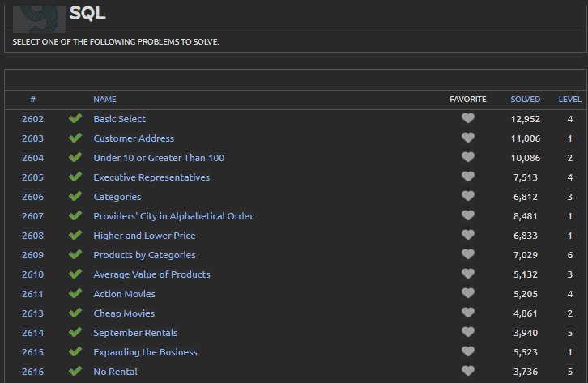Click the SQL category thumbnail image
The height and width of the screenshot is (383, 588).
[40, 18]
